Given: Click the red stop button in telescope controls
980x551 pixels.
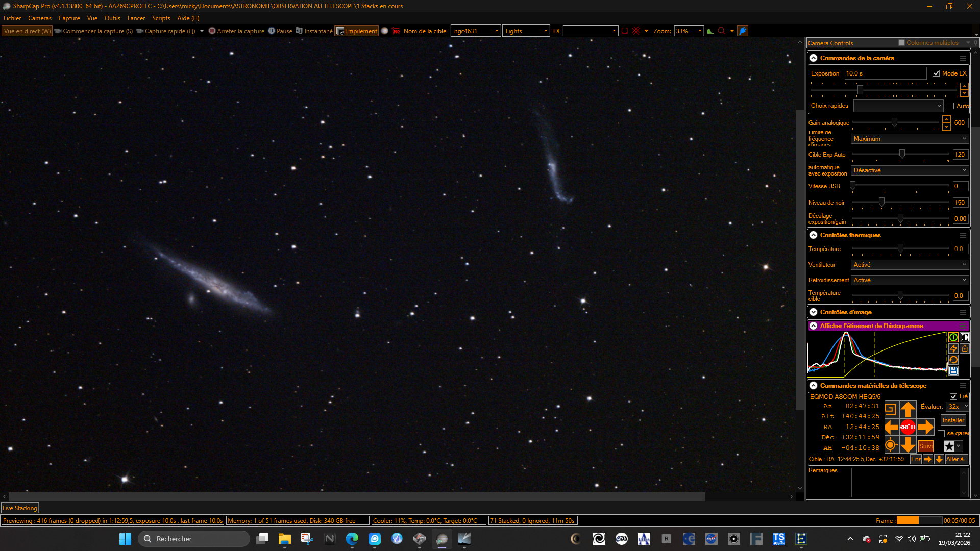Looking at the screenshot, I should pos(908,427).
